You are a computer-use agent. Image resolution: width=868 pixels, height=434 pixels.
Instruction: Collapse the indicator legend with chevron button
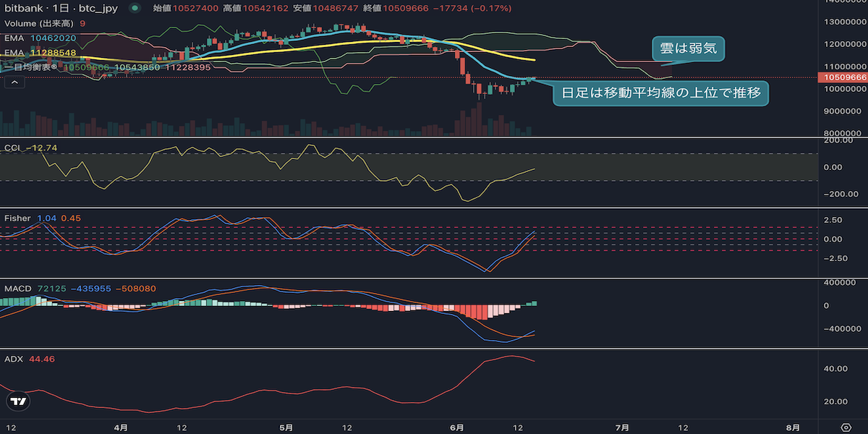coord(14,82)
